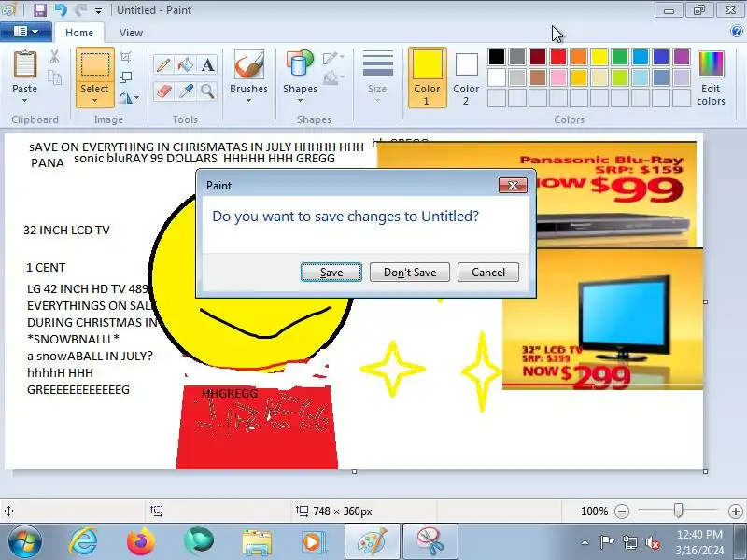Click the clock showing 12:40 PM
This screenshot has height=560, width=747.
[x=699, y=534]
